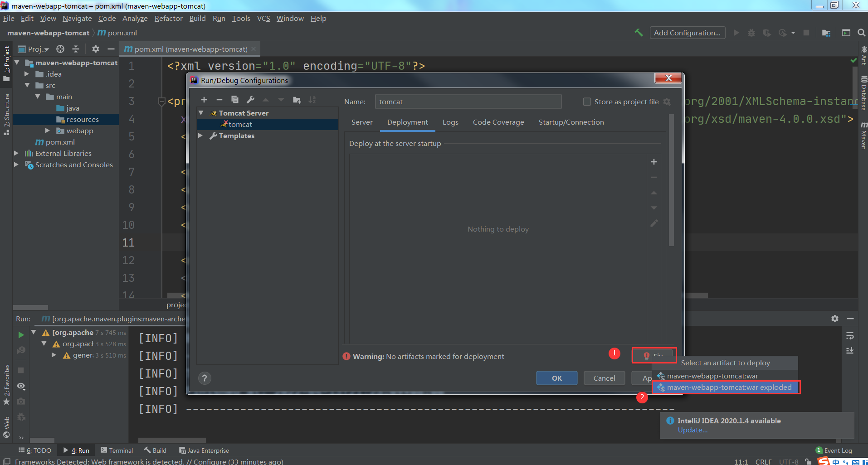Open the Event Log
The image size is (868, 465).
click(834, 450)
